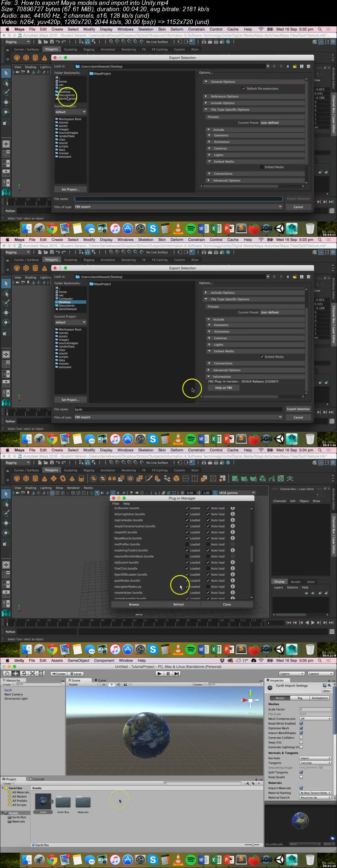Click the polygon torus shelf icon in Maya

tap(63, 478)
